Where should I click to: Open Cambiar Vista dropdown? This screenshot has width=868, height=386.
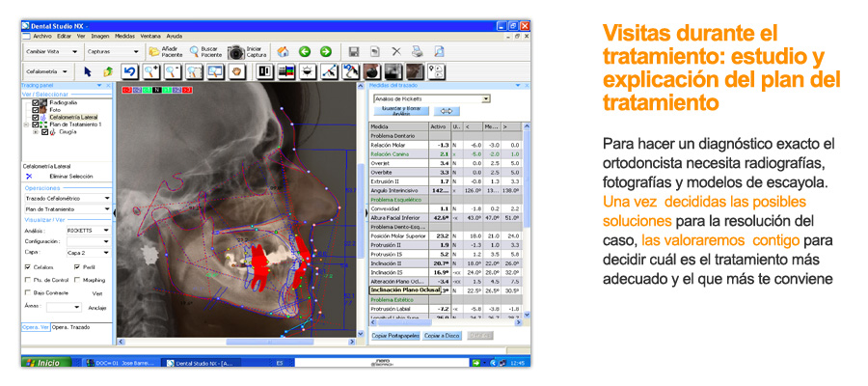[x=52, y=51]
